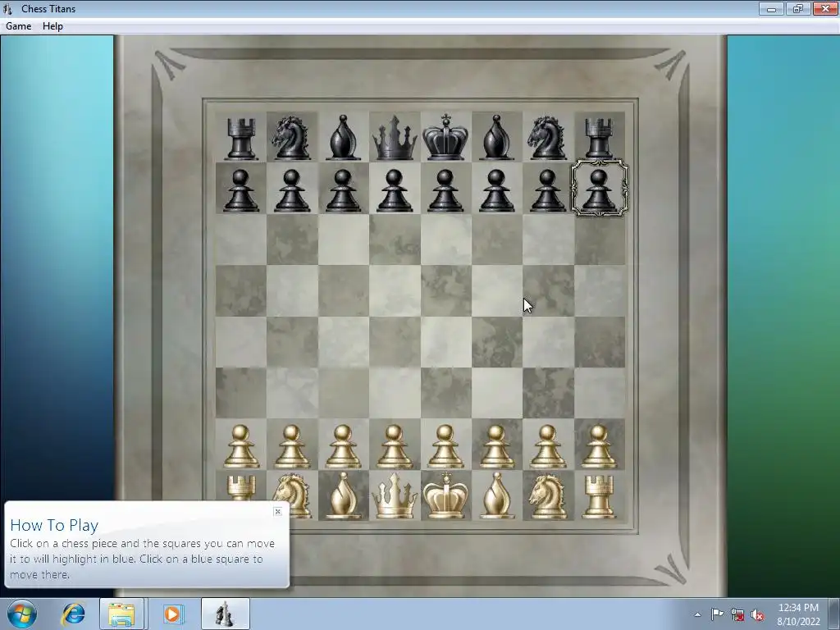The height and width of the screenshot is (630, 840).
Task: Open the Help menu
Action: 52,26
